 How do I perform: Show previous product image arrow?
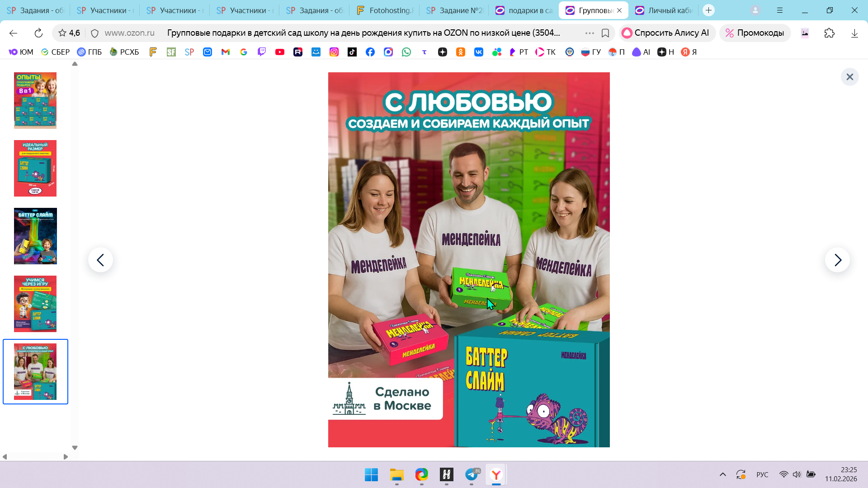coord(100,260)
